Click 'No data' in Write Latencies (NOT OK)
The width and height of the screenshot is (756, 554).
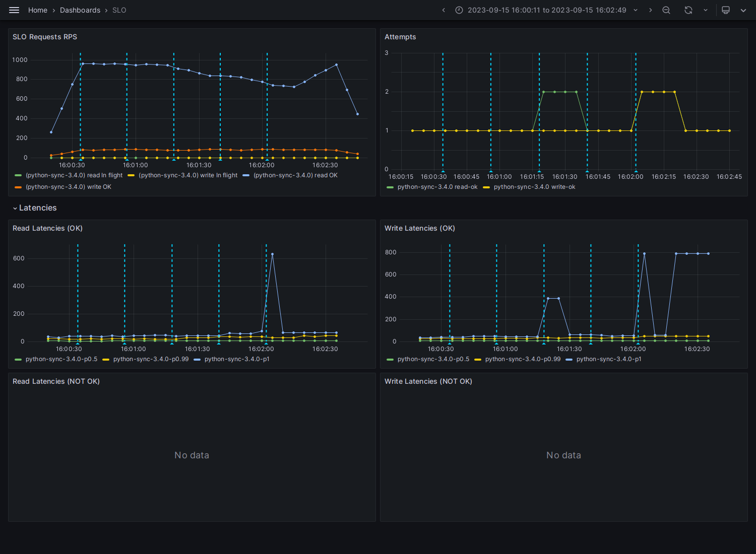point(563,455)
